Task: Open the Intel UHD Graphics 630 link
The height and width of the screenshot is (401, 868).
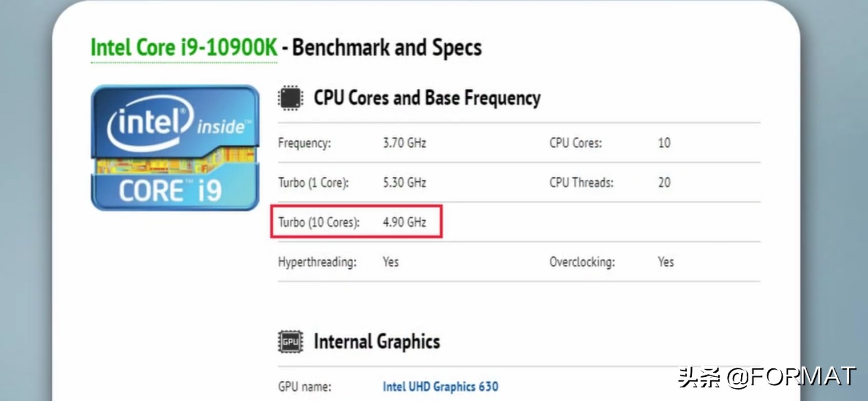Action: point(440,387)
